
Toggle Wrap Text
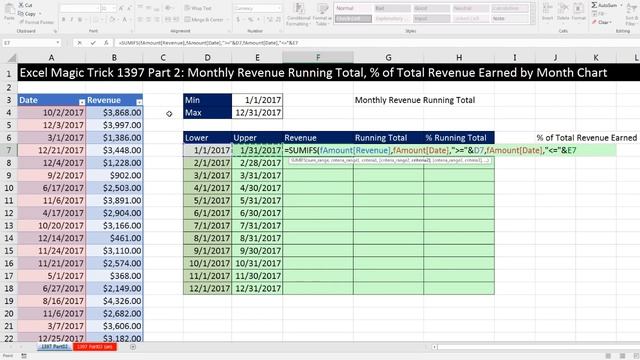(x=198, y=8)
